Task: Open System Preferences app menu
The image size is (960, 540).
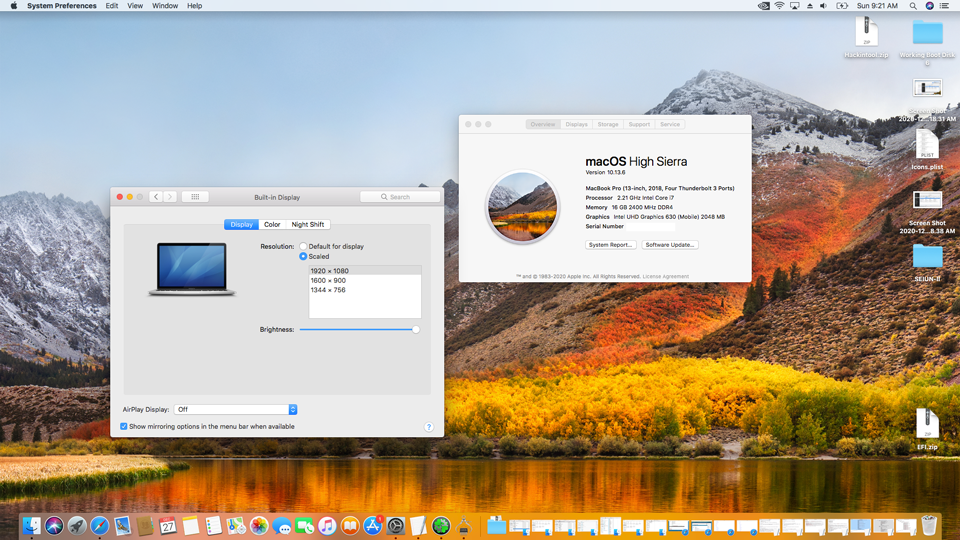Action: coord(61,6)
